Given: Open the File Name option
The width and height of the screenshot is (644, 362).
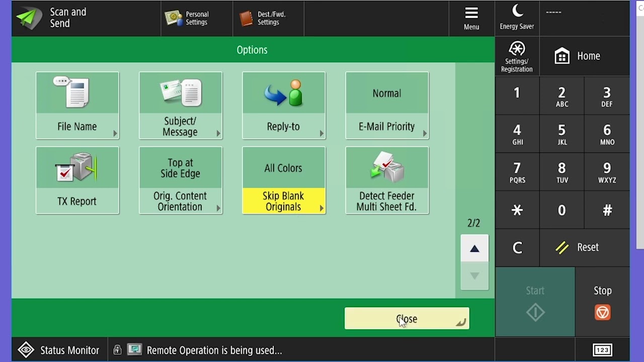Looking at the screenshot, I should (x=77, y=106).
